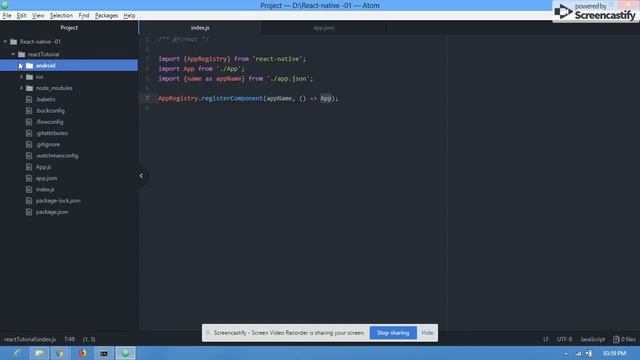Viewport: 640px width, 360px height.
Task: Place cursor on the registerComponent code line
Action: pos(248,98)
